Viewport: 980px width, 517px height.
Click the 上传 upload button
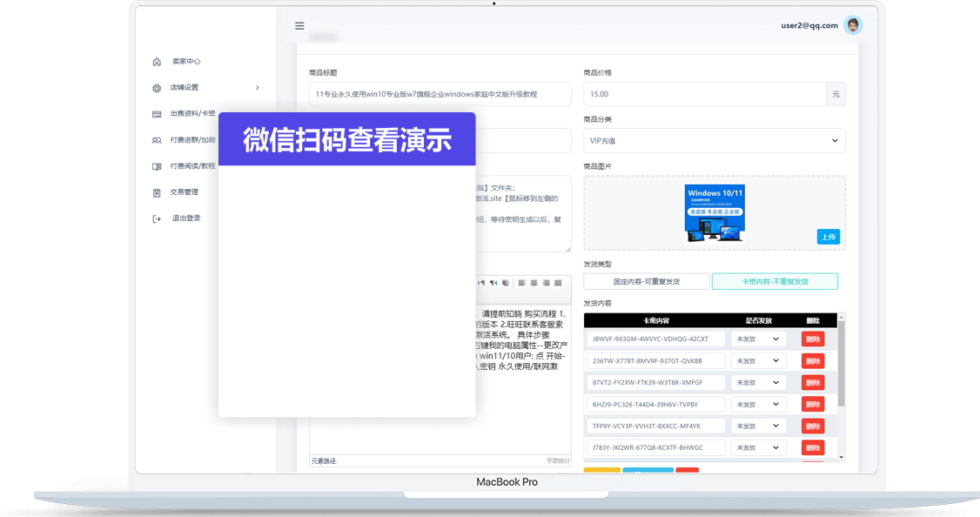click(828, 237)
